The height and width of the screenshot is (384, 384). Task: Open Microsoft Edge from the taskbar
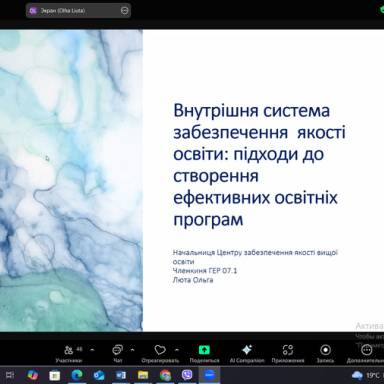(77, 375)
